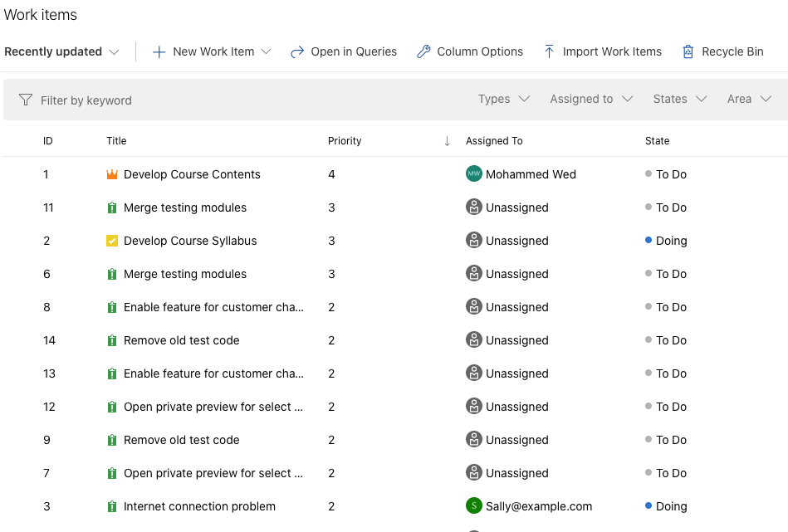Click the yellow task icon for Develop Course Syllabus
The width and height of the screenshot is (788, 532).
[112, 241]
